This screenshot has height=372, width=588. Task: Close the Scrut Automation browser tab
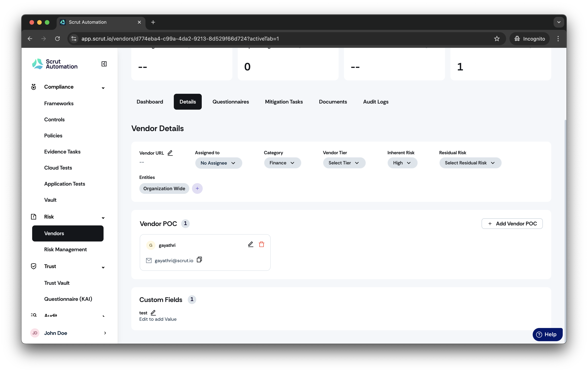point(139,22)
